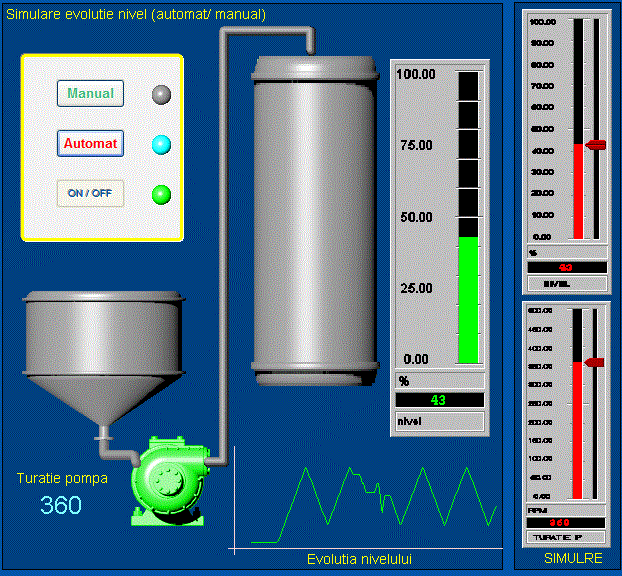Click the level value field showing 43
622x576 pixels.
coord(439,400)
